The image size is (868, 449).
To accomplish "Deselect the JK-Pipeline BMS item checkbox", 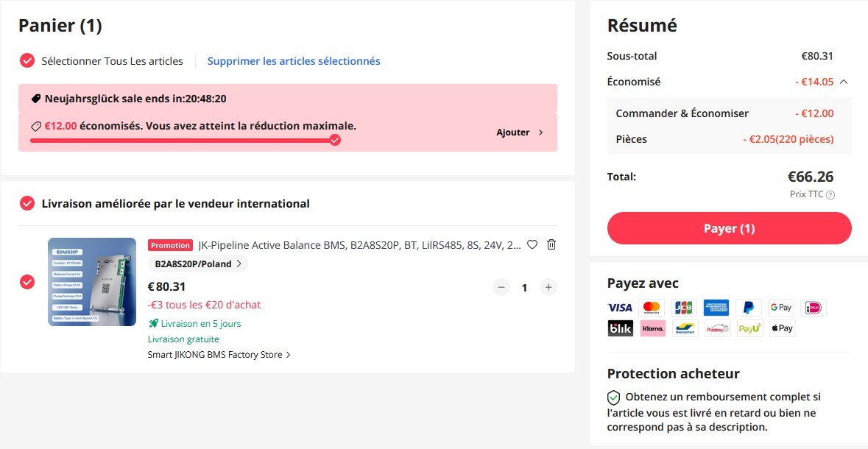I will 27,282.
